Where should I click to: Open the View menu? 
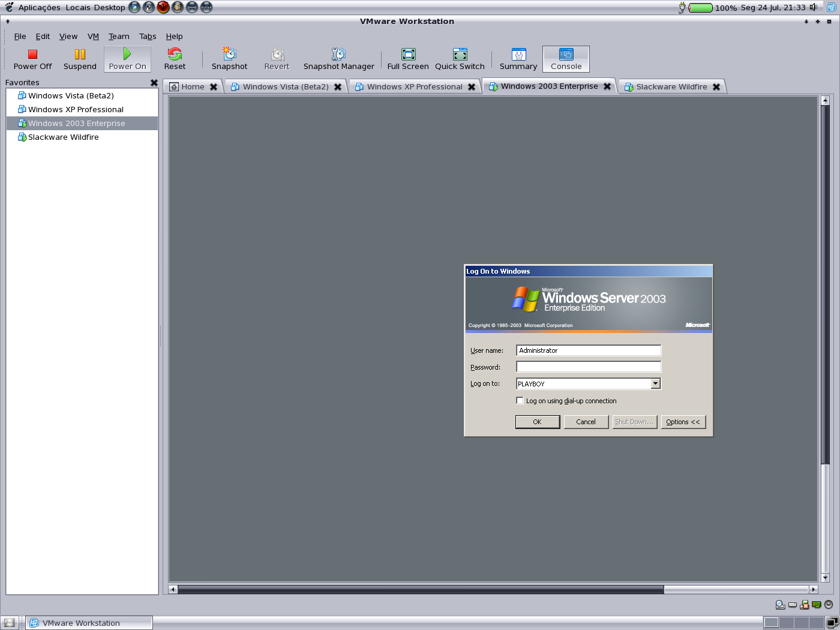click(x=68, y=37)
